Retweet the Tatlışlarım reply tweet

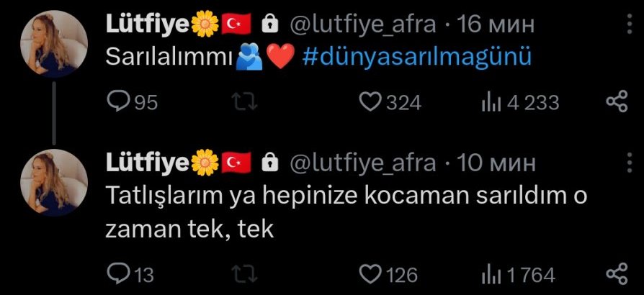pyautogui.click(x=246, y=273)
